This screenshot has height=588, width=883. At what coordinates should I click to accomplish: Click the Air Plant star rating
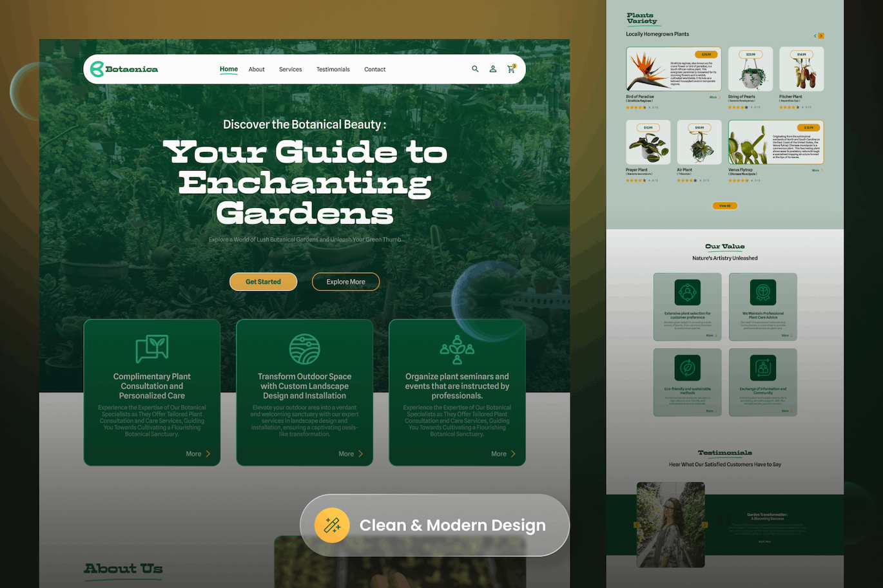coord(687,181)
